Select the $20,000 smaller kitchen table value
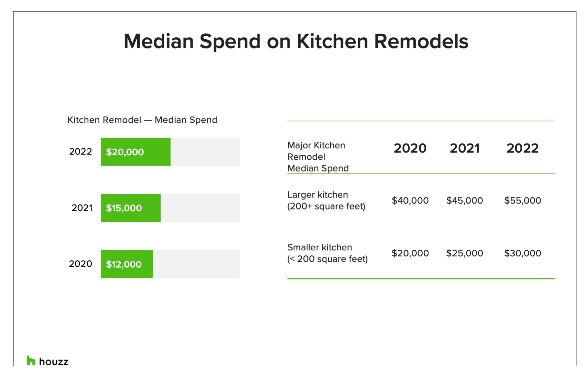Screen dimensions: 588x378 pyautogui.click(x=410, y=253)
